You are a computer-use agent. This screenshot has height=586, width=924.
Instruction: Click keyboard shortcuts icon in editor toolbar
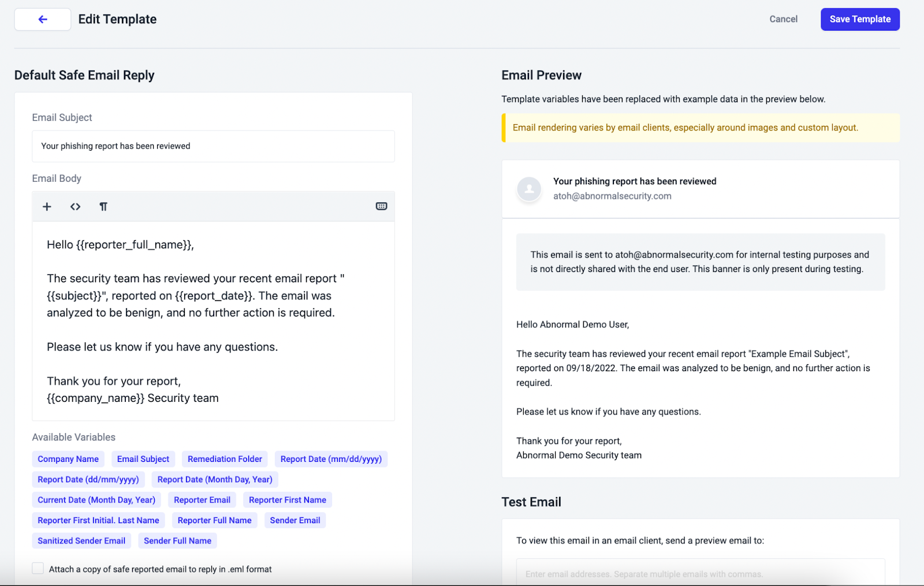(381, 206)
